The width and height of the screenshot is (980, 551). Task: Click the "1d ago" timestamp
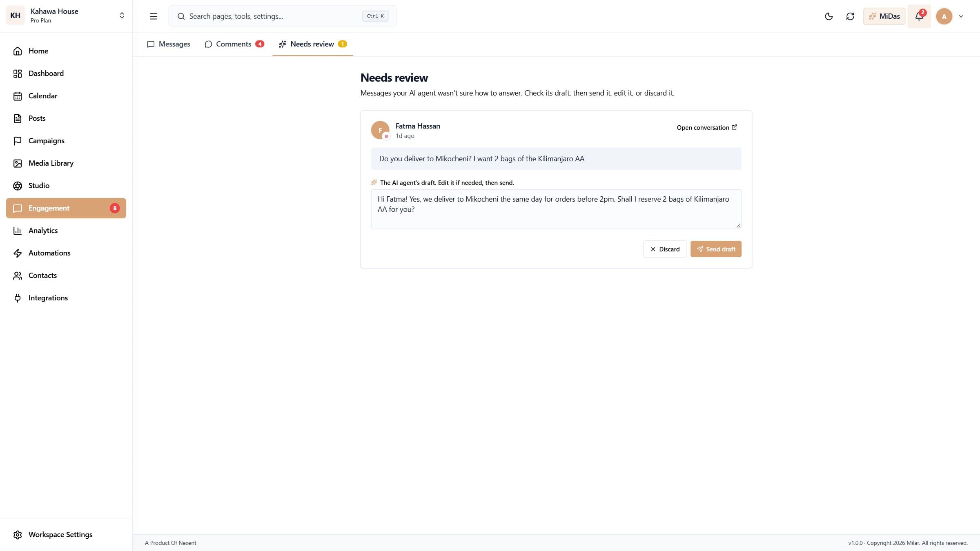[x=405, y=136]
